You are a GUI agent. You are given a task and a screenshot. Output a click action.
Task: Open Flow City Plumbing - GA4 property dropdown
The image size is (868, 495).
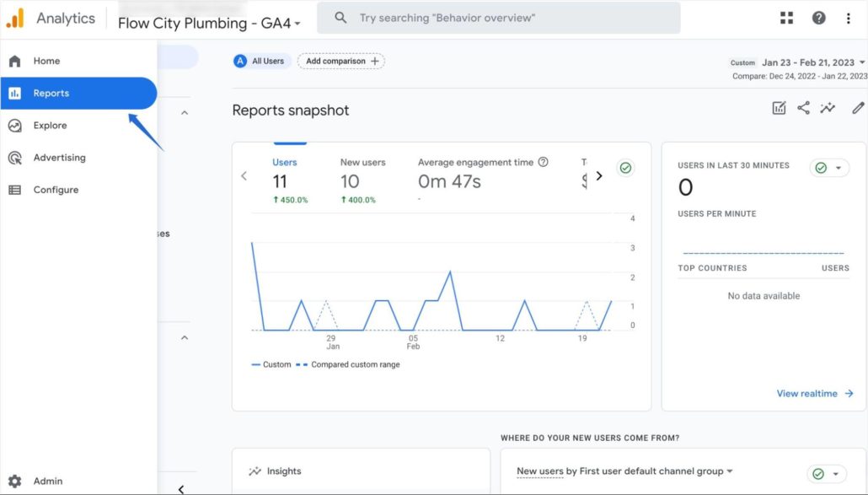click(209, 24)
